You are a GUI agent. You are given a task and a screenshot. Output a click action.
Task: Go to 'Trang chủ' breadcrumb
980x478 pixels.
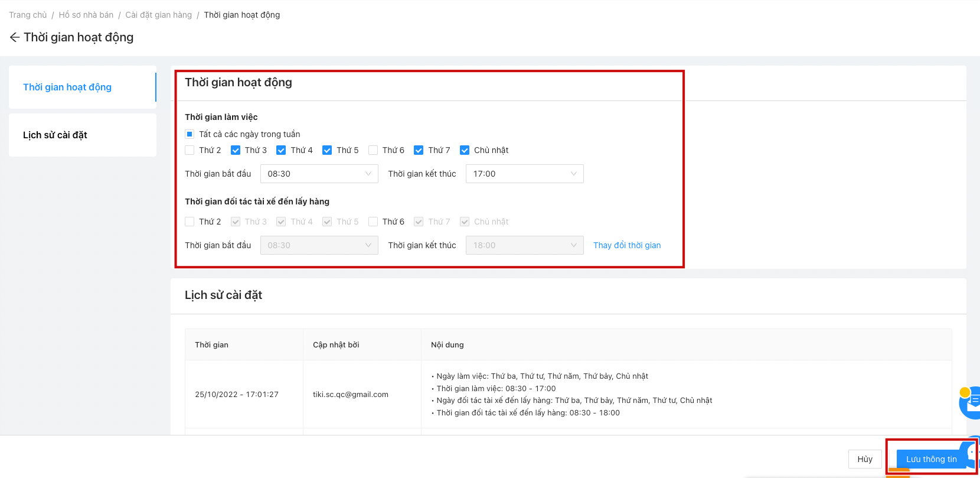click(28, 15)
